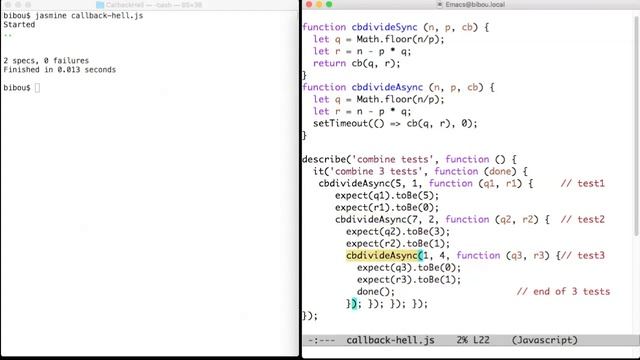The width and height of the screenshot is (640, 360).
Task: Click 'expect(q1).toBe(5);' line
Action: 387,196
